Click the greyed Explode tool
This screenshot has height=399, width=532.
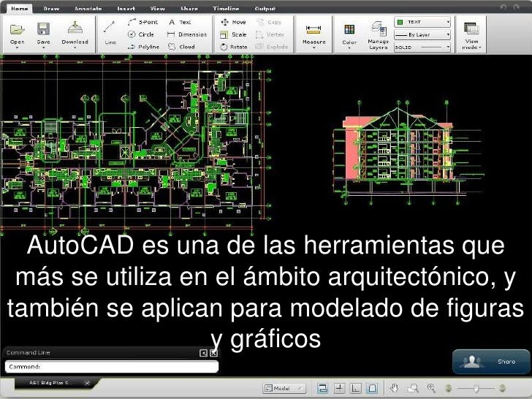(x=271, y=47)
